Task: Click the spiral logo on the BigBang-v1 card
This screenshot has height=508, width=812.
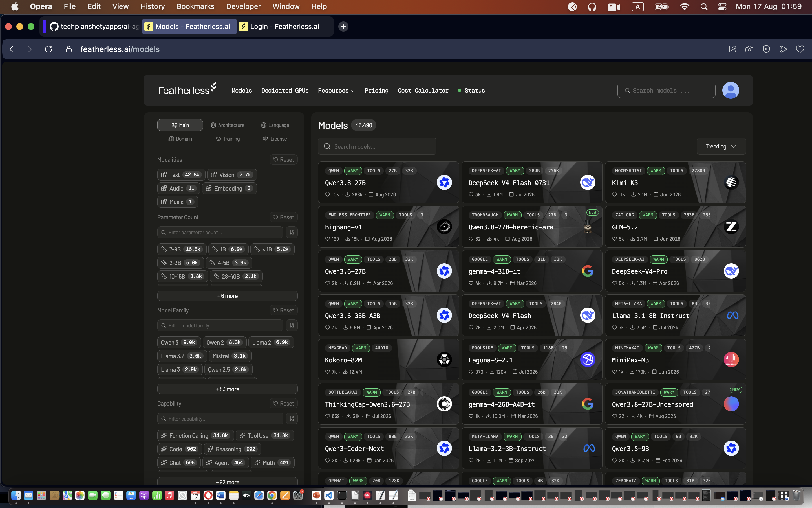Action: click(444, 227)
